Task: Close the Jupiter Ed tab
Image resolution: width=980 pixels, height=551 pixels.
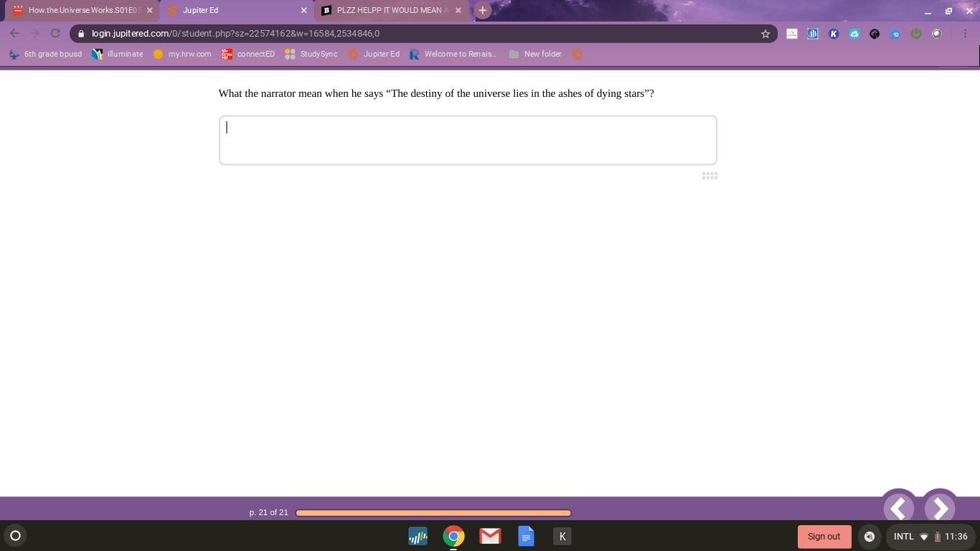Action: (303, 10)
